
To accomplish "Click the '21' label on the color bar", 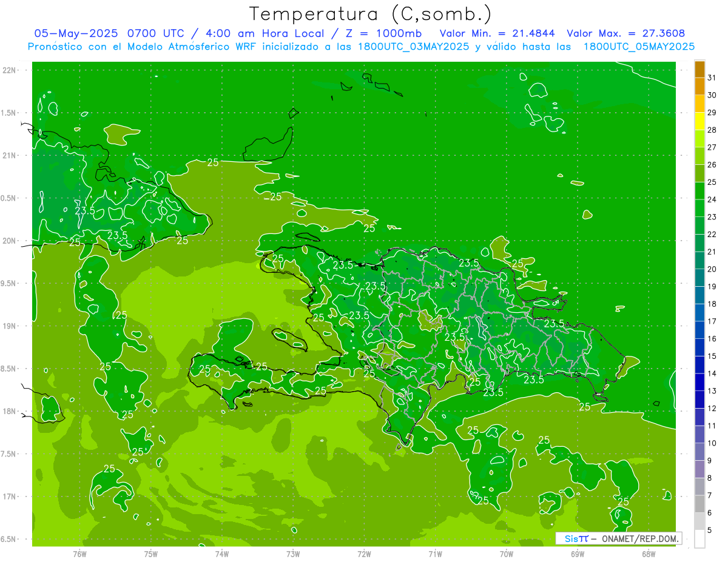I will click(x=712, y=252).
